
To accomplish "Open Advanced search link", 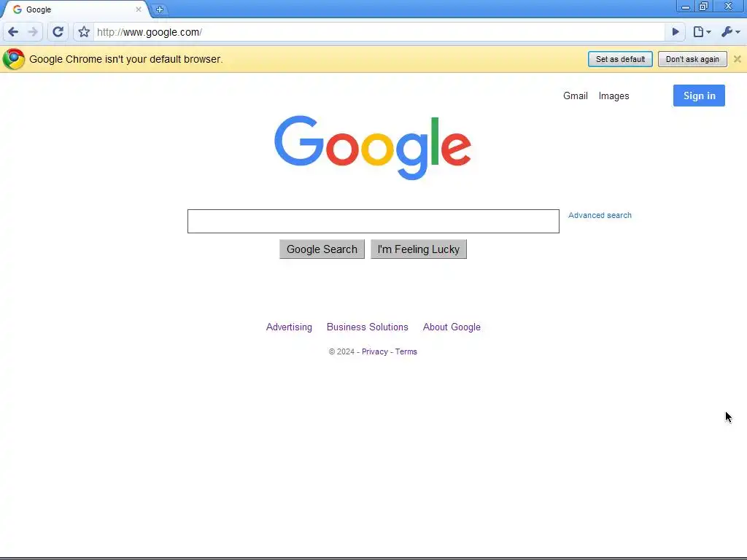I will tap(600, 215).
